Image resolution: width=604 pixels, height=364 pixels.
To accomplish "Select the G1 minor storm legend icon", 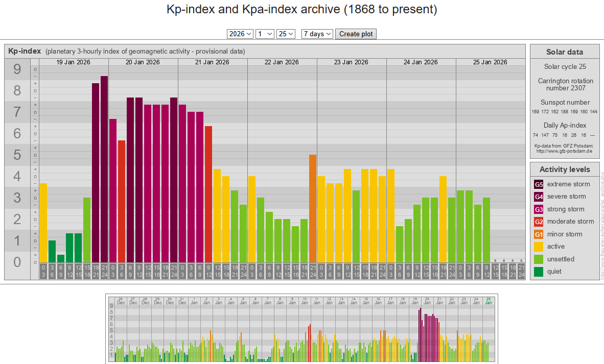I will coord(539,234).
